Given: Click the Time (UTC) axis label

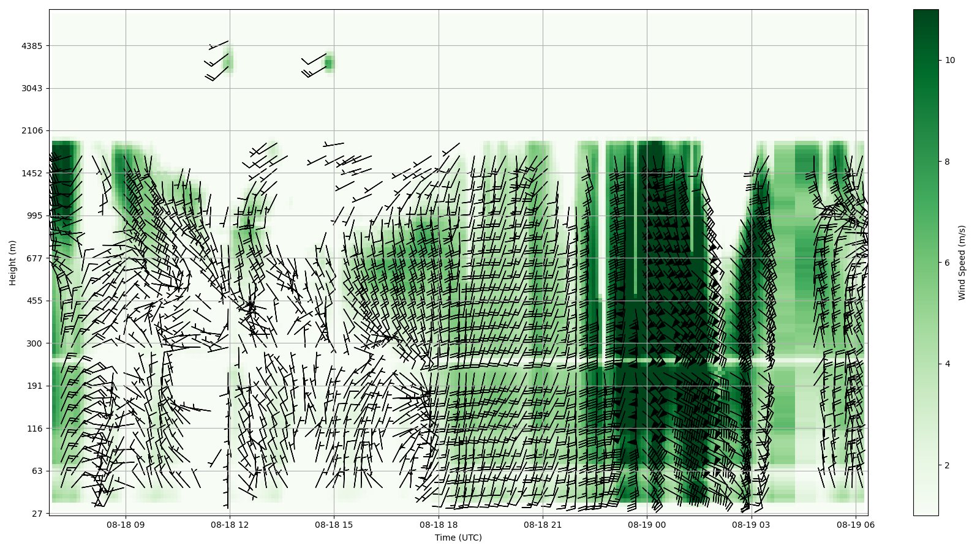Looking at the screenshot, I should (x=458, y=538).
